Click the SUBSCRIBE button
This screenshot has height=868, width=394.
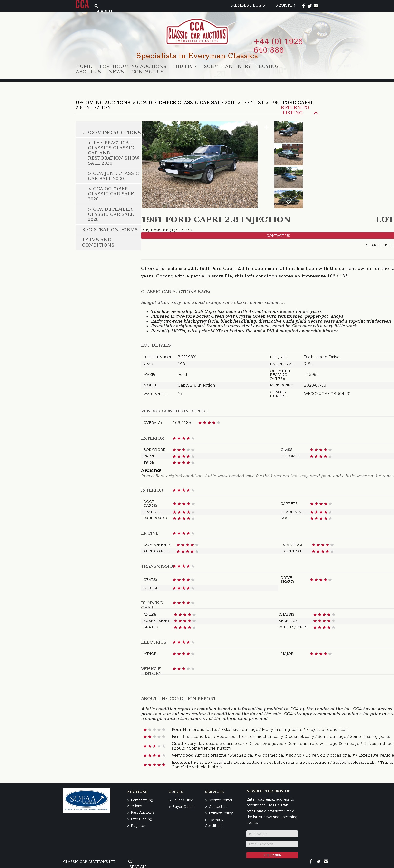click(x=272, y=855)
